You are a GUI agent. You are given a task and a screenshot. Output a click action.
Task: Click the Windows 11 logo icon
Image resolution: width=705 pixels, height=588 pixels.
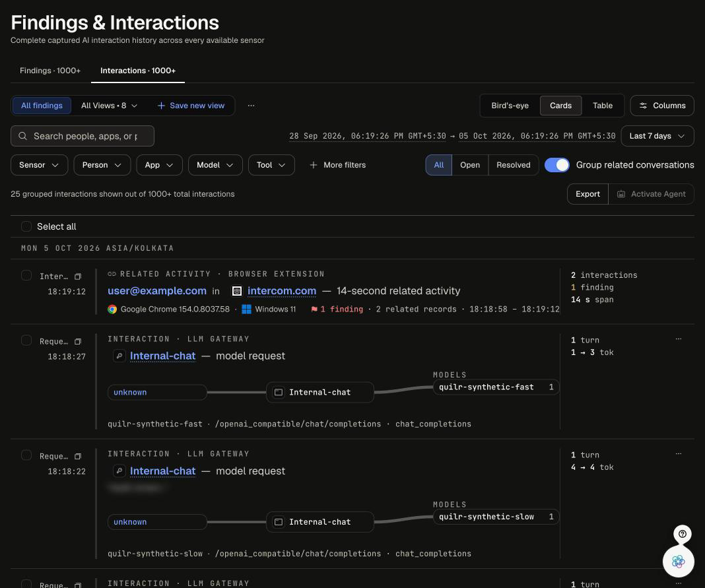click(x=246, y=310)
